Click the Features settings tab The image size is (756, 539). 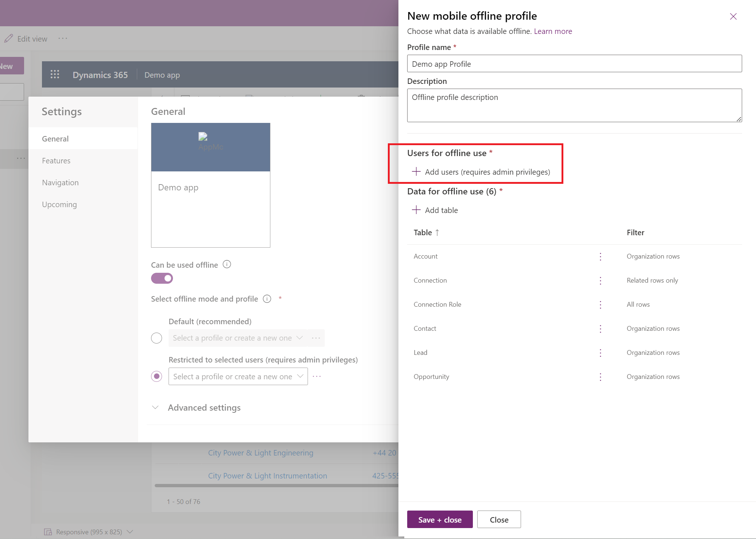57,160
